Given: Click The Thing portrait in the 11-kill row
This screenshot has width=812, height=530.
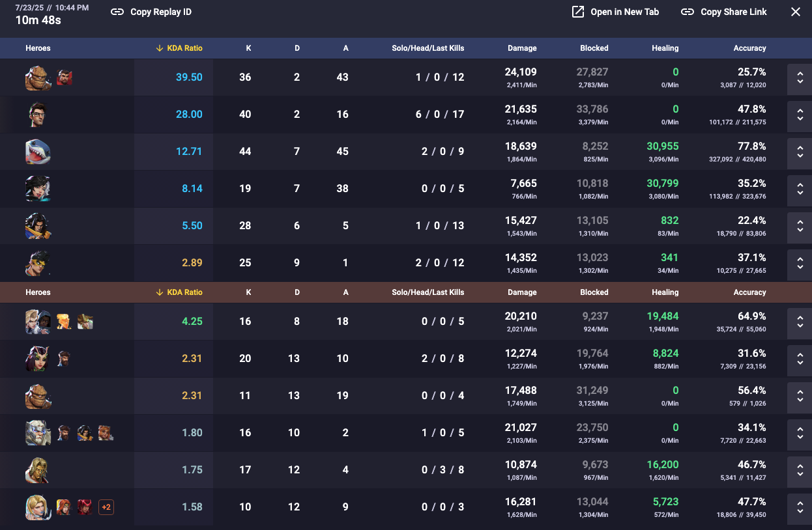Looking at the screenshot, I should [x=38, y=396].
